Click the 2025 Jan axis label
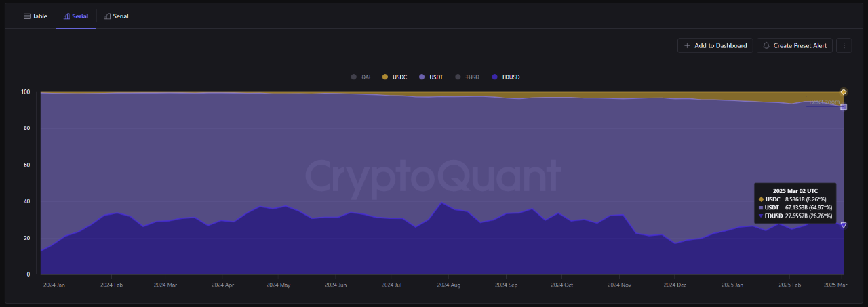Screen dimensions: 868x307 click(x=732, y=285)
